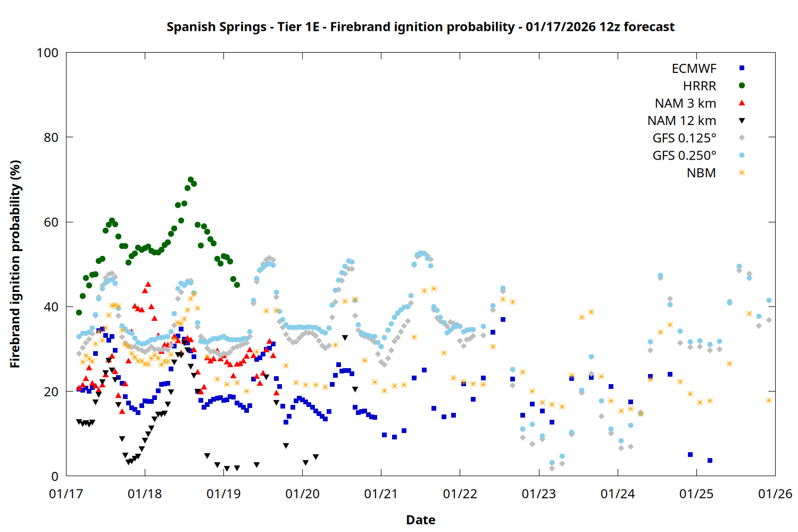Click the 100 y-axis tick label

(47, 53)
